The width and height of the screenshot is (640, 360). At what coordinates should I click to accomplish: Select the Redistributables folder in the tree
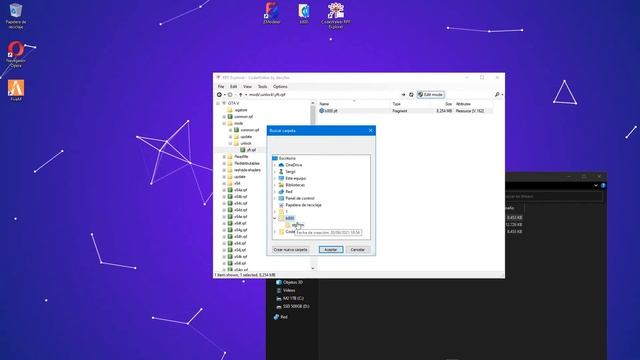[247, 163]
